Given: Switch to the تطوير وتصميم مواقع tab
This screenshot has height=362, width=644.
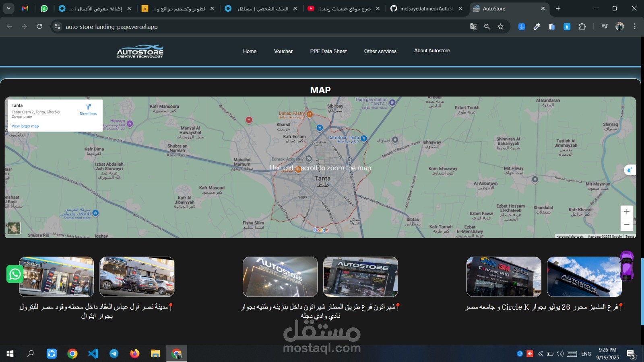Looking at the screenshot, I should tap(178, 8).
